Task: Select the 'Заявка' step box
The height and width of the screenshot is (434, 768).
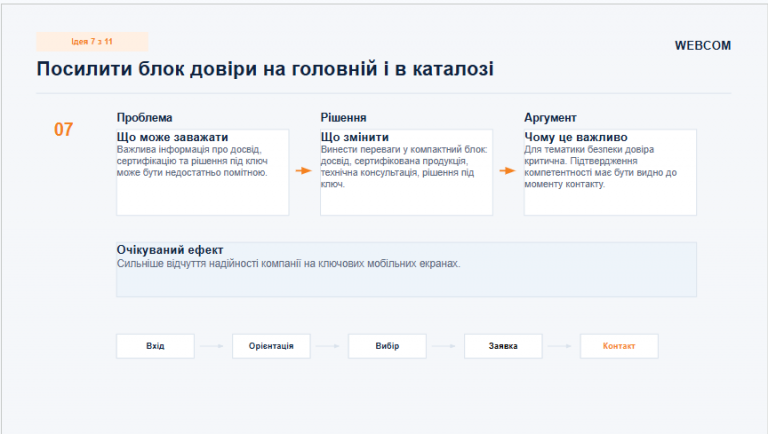Action: [503, 346]
